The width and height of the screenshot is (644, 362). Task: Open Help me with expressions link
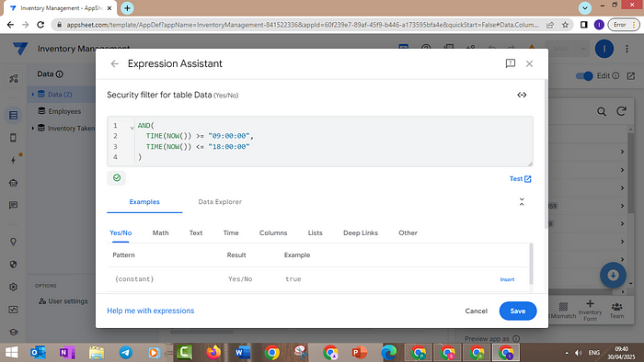[x=151, y=311]
